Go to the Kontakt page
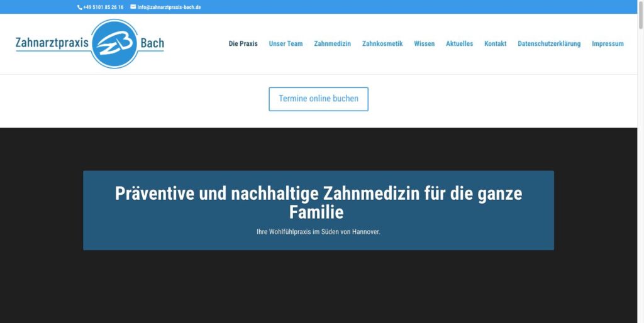 pos(496,43)
